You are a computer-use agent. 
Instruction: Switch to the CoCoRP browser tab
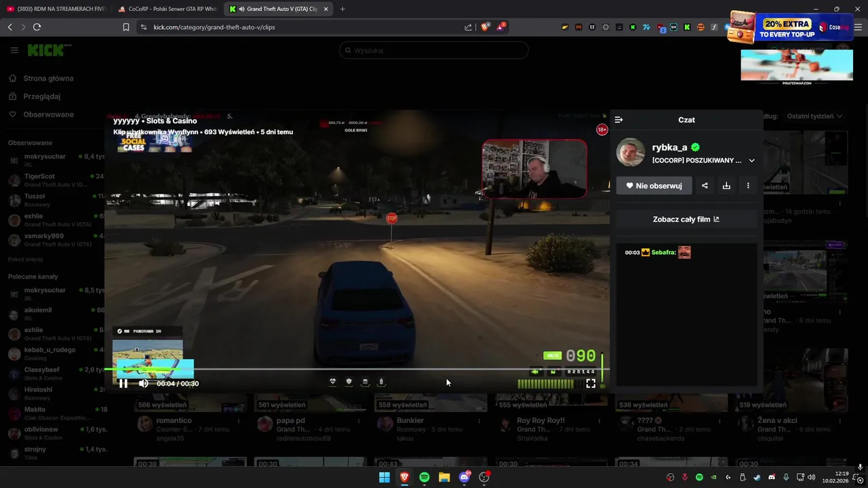tap(167, 9)
